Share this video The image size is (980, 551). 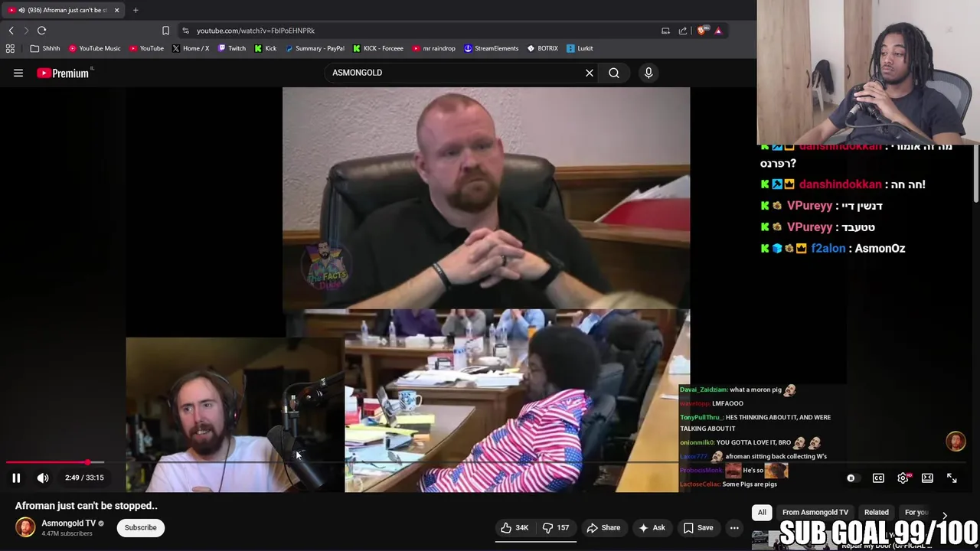[x=603, y=527]
